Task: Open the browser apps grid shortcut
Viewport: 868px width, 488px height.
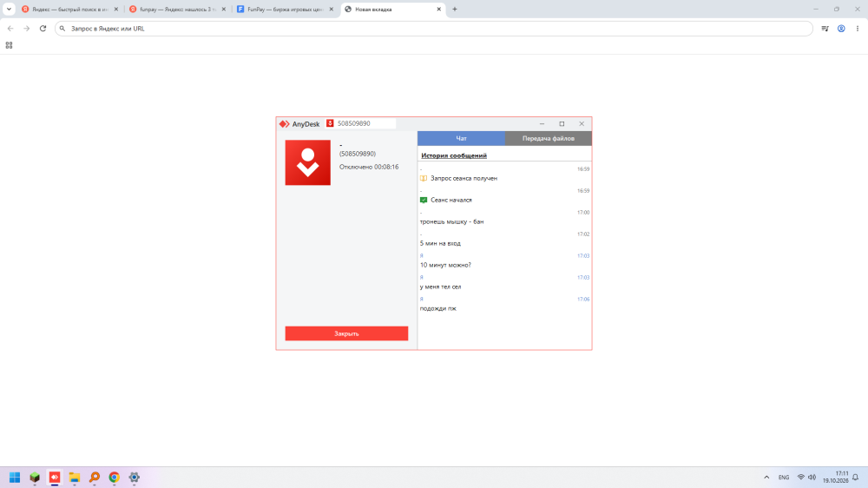Action: pos(9,45)
